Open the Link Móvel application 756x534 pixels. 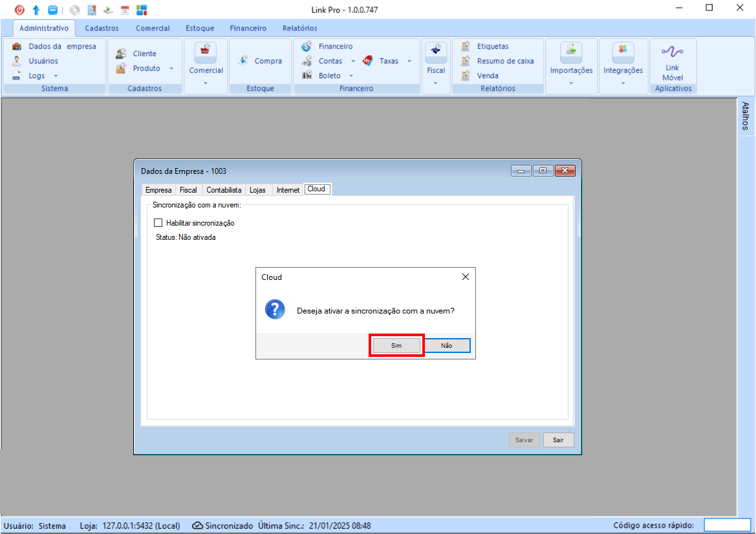coord(673,62)
